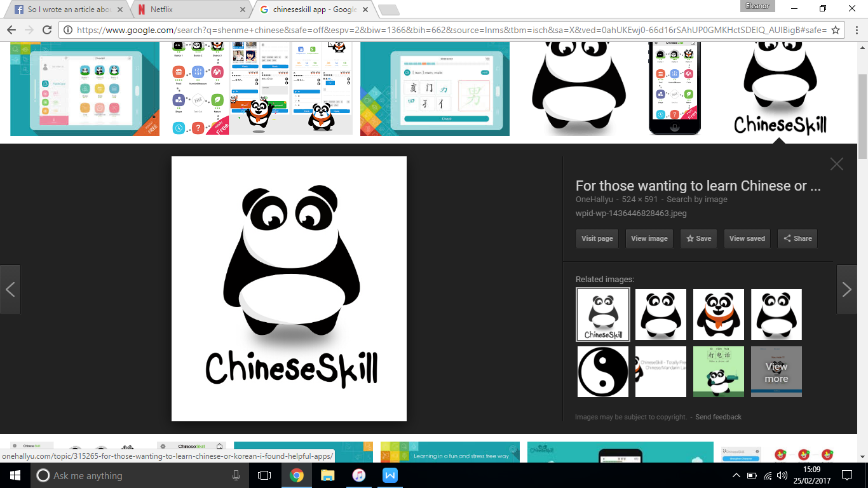Image resolution: width=868 pixels, height=488 pixels.
Task: Click the Visit page button
Action: pyautogui.click(x=597, y=238)
